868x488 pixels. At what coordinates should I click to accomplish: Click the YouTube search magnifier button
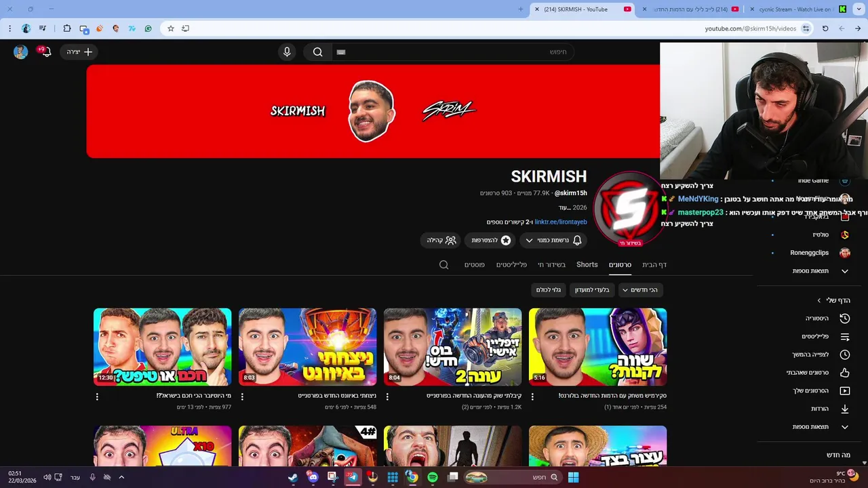(x=317, y=52)
